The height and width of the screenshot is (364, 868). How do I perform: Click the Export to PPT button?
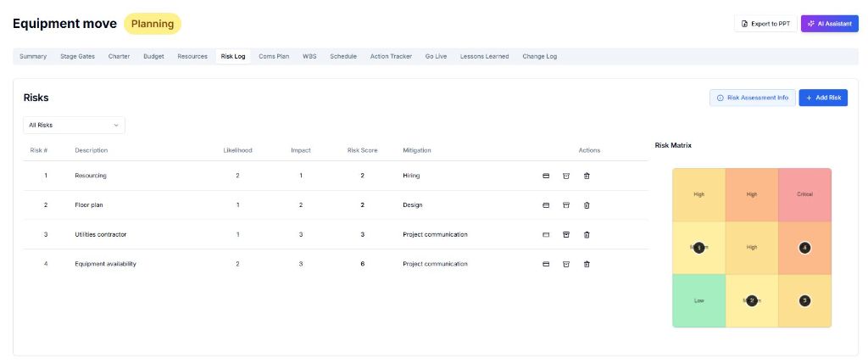[x=765, y=24]
